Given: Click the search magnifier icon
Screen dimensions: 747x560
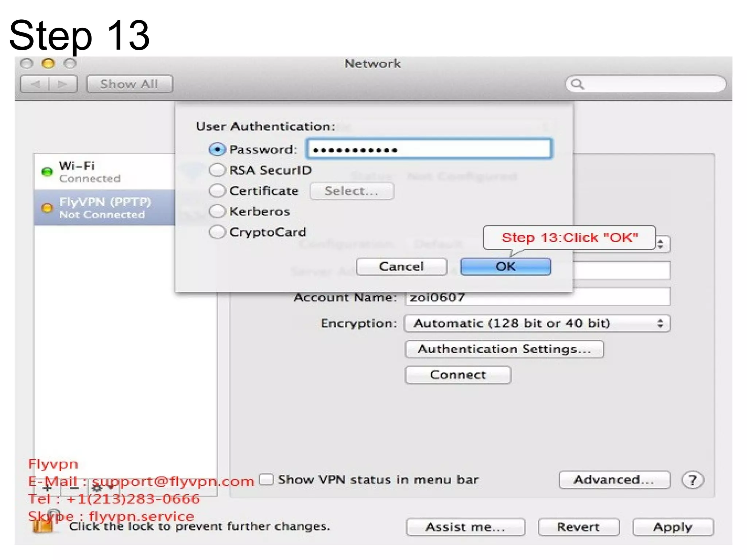Looking at the screenshot, I should (577, 84).
